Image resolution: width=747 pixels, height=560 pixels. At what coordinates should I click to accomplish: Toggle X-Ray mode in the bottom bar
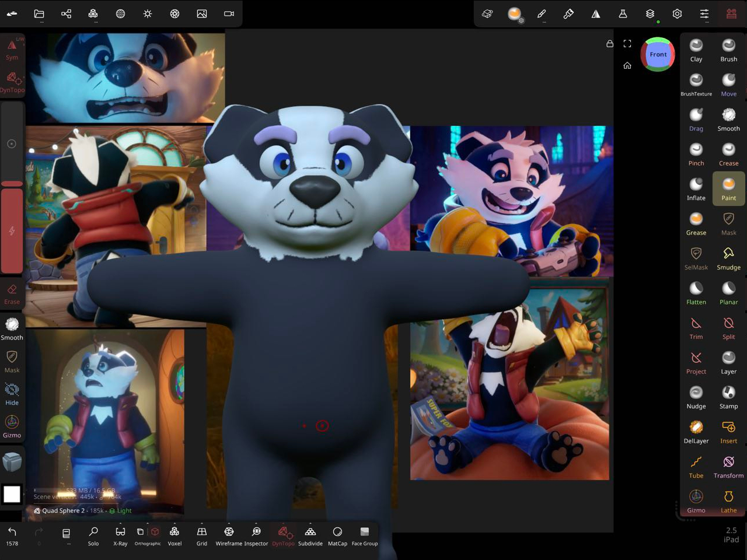(x=120, y=535)
